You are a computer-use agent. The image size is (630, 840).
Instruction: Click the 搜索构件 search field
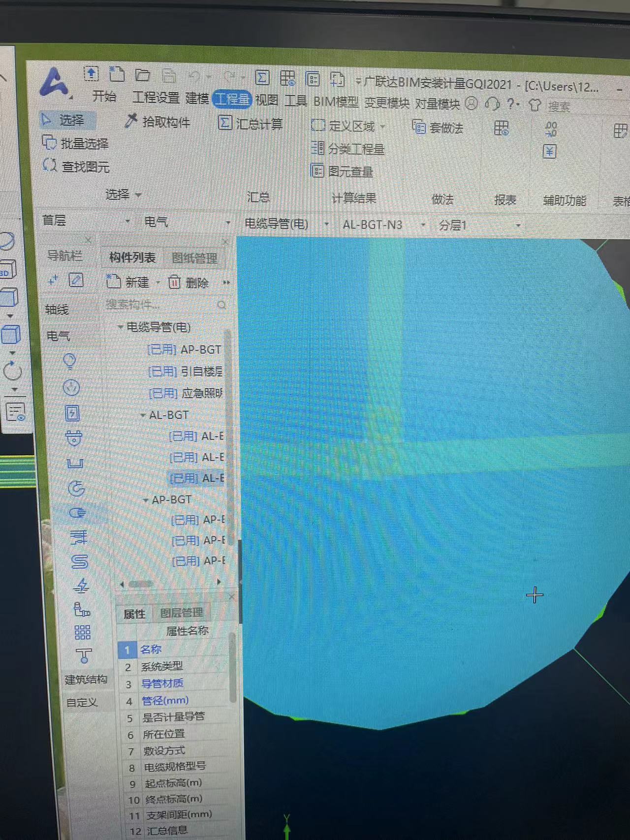166,305
